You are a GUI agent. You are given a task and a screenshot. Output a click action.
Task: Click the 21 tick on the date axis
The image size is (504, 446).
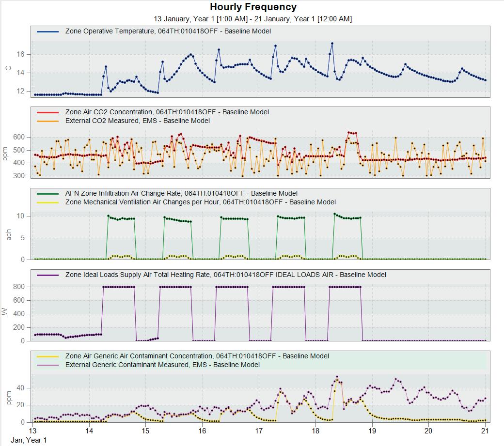(x=485, y=431)
